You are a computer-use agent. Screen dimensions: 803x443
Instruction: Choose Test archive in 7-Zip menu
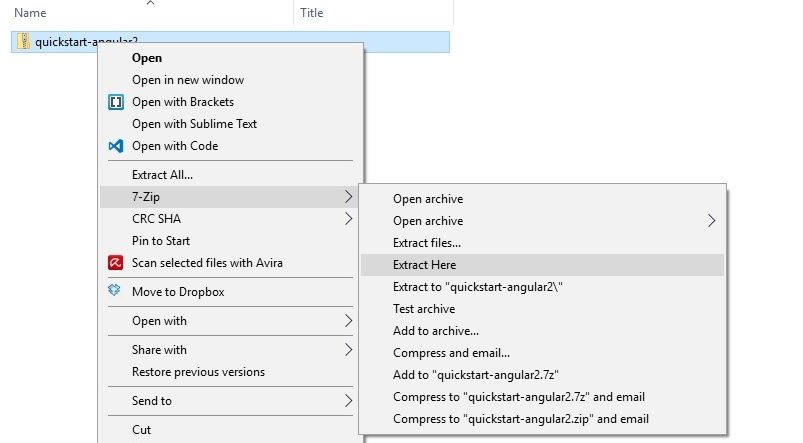[x=424, y=309]
